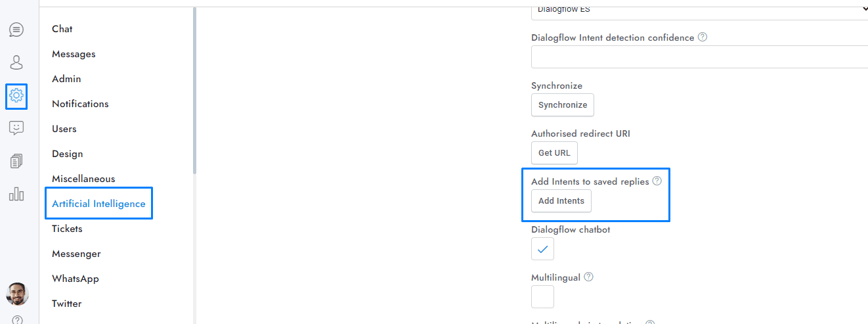The image size is (868, 324).
Task: Click the Get URL button
Action: click(554, 153)
